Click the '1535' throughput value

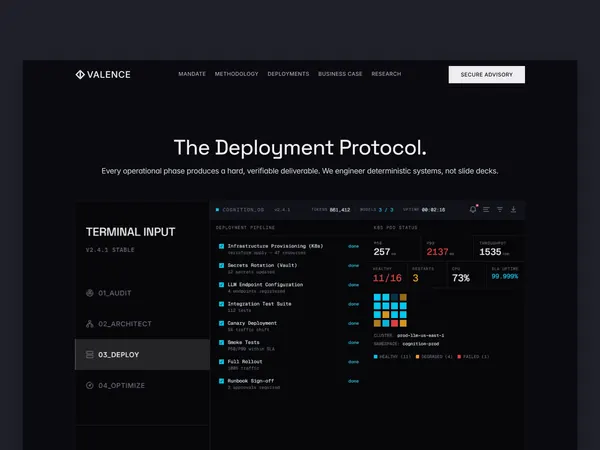(x=490, y=252)
